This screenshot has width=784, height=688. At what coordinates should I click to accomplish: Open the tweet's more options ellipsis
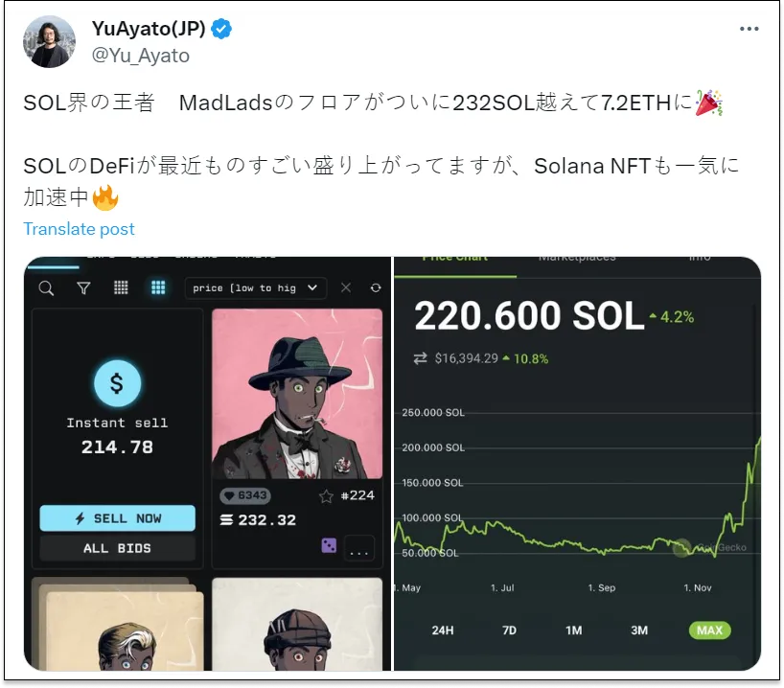click(749, 29)
